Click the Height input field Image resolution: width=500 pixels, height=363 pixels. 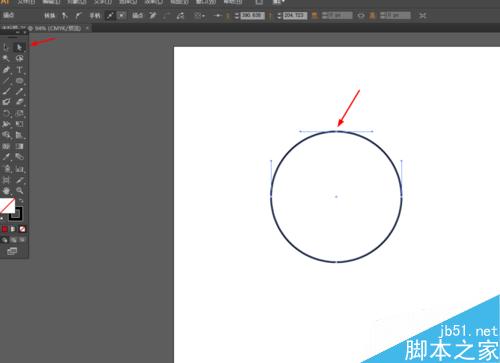(398, 16)
